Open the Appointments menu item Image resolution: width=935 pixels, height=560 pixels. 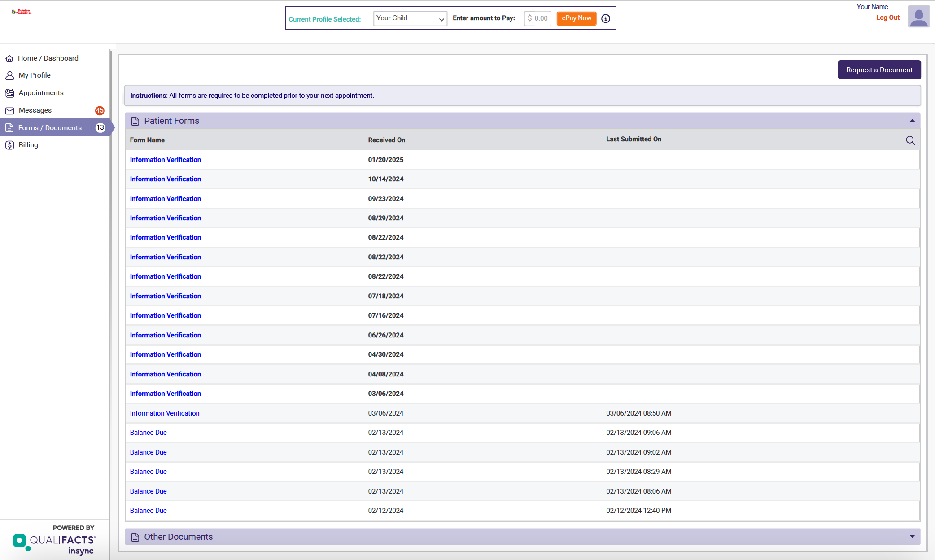[41, 93]
